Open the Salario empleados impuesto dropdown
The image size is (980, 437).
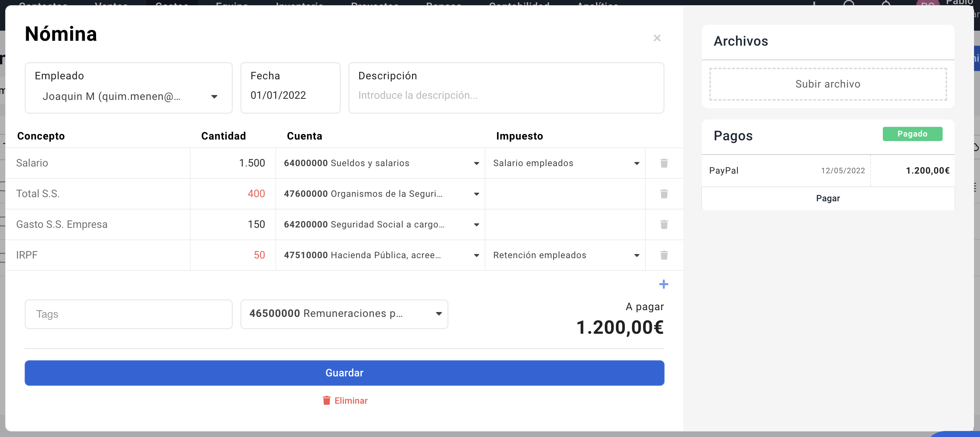637,163
